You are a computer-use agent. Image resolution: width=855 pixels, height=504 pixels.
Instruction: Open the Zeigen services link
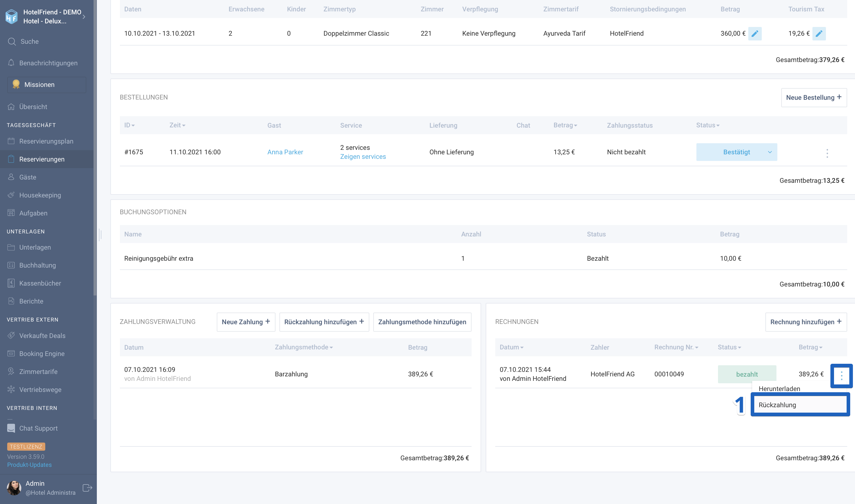(x=363, y=157)
